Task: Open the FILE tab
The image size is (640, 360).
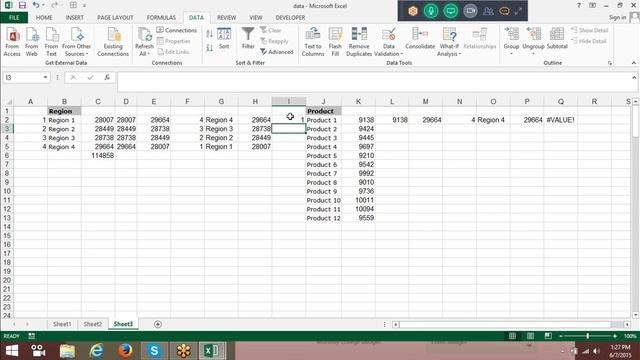Action: pyautogui.click(x=14, y=18)
